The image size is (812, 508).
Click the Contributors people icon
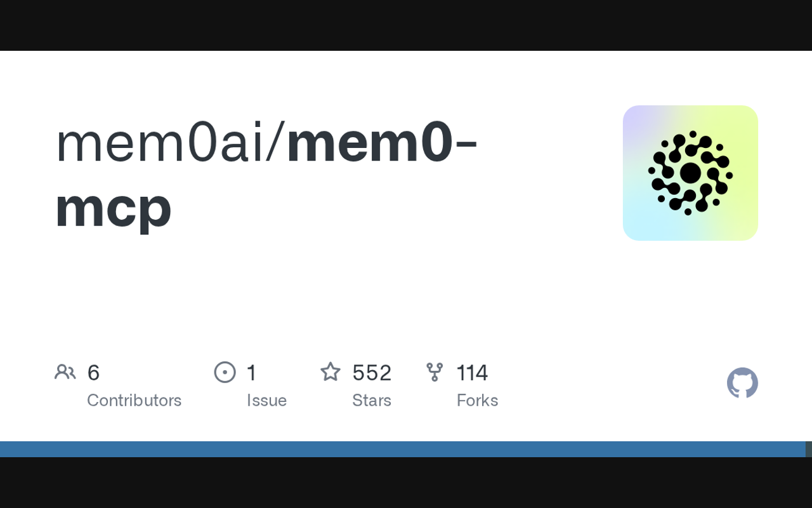pos(65,372)
